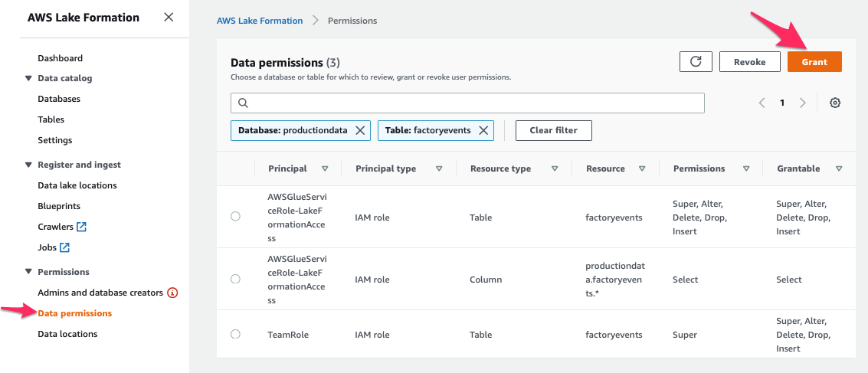Navigate to Databases in sidebar
The width and height of the screenshot is (868, 373).
[x=59, y=99]
